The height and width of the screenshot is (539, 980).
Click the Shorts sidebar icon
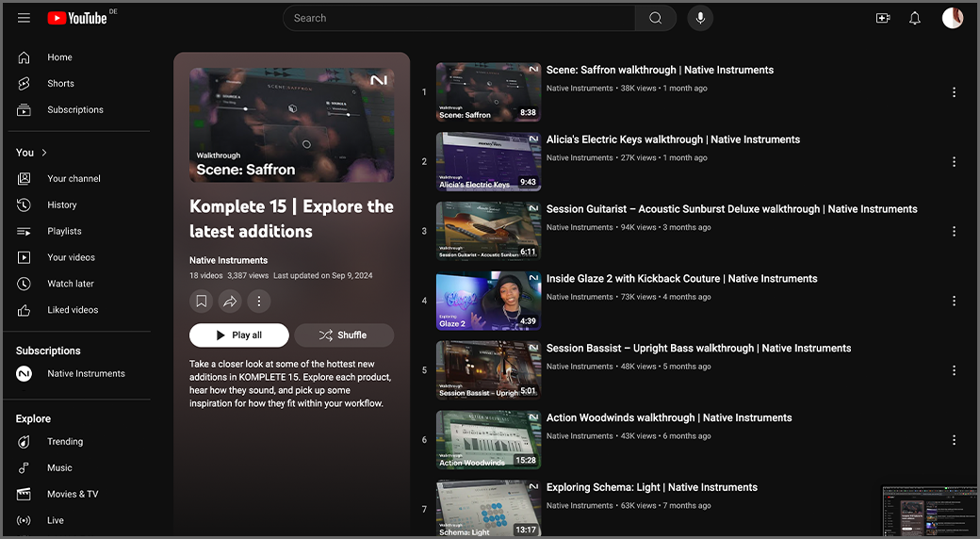click(x=24, y=83)
